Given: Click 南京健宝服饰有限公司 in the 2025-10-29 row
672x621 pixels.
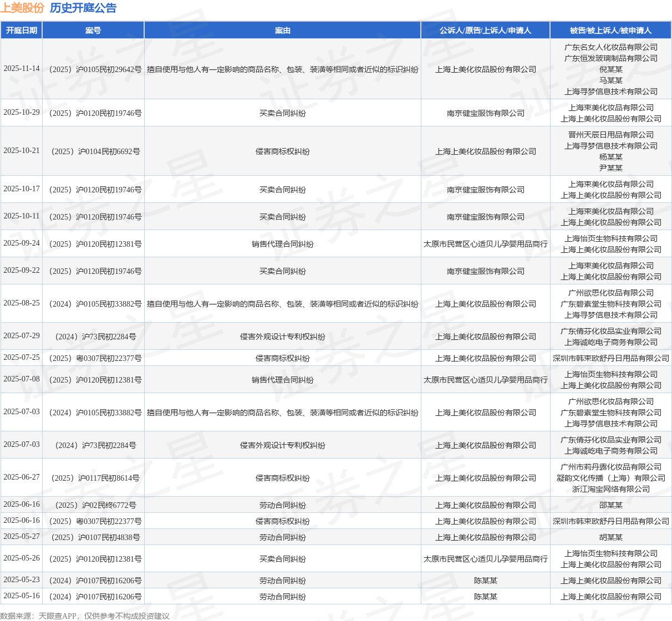Looking at the screenshot, I should point(486,113).
